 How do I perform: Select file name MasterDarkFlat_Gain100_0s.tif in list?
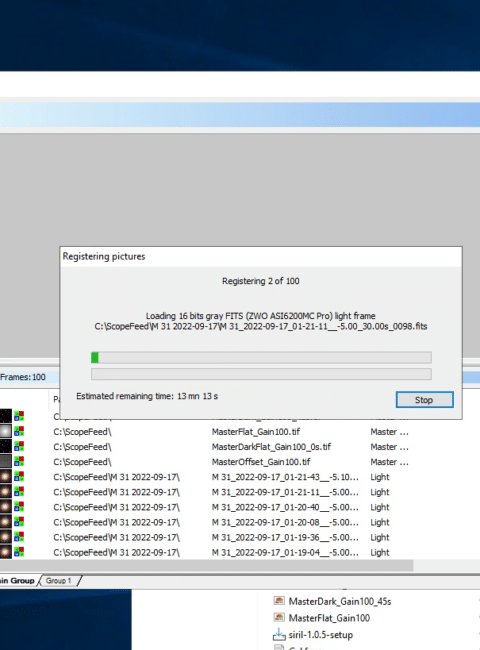tap(272, 446)
